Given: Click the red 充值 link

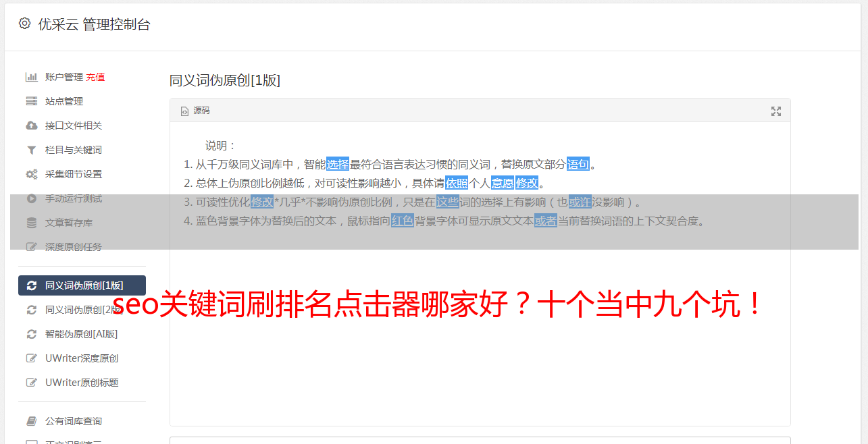Looking at the screenshot, I should coord(95,77).
